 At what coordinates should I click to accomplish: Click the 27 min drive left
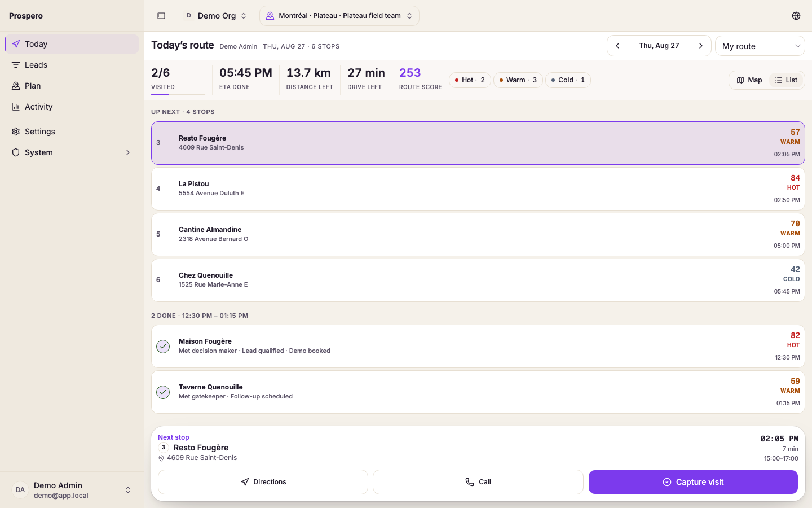[x=366, y=73]
